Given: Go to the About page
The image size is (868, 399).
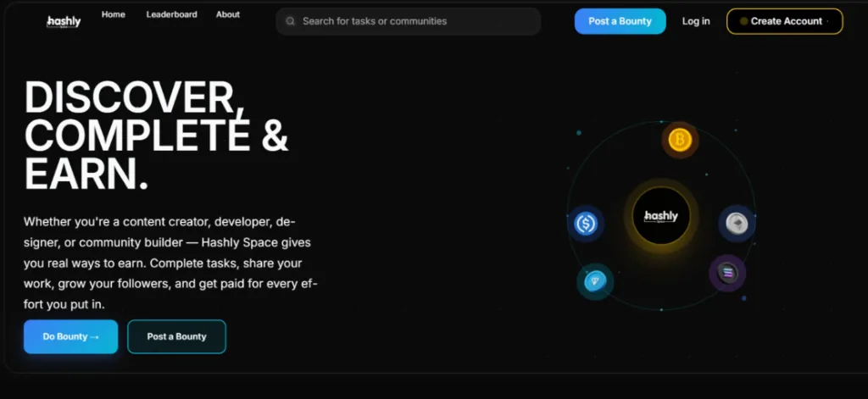Looking at the screenshot, I should [x=228, y=14].
